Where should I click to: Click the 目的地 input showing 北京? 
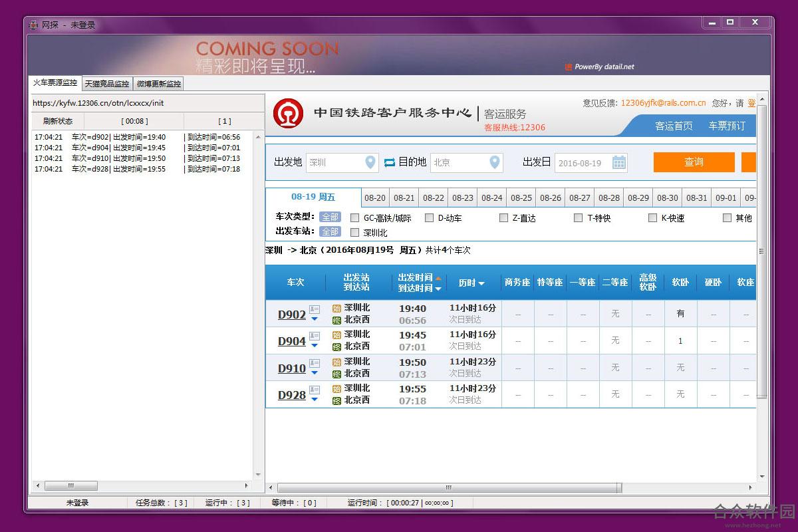tap(466, 162)
